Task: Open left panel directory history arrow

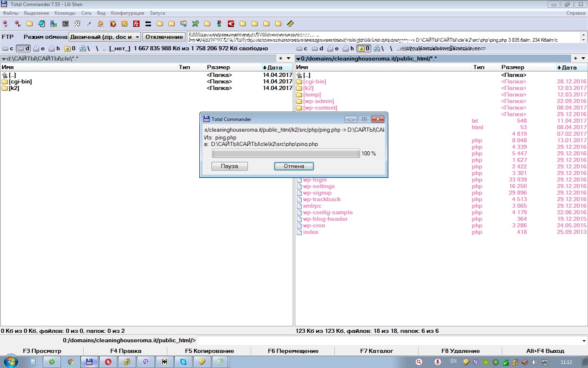Action: (288, 58)
